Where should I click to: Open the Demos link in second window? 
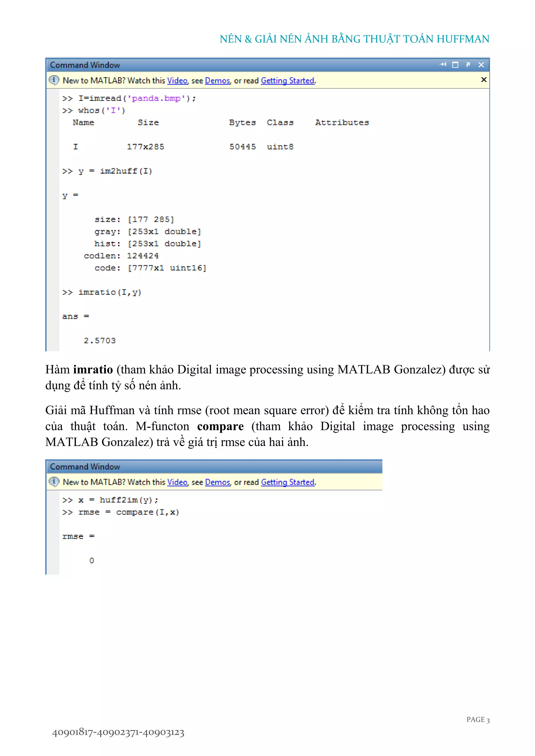tap(217, 482)
